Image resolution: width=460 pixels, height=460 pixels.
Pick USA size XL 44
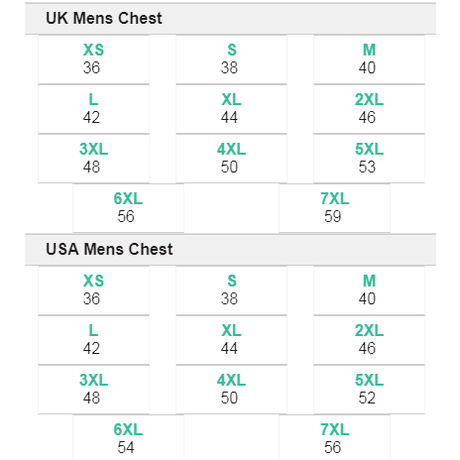(x=231, y=340)
